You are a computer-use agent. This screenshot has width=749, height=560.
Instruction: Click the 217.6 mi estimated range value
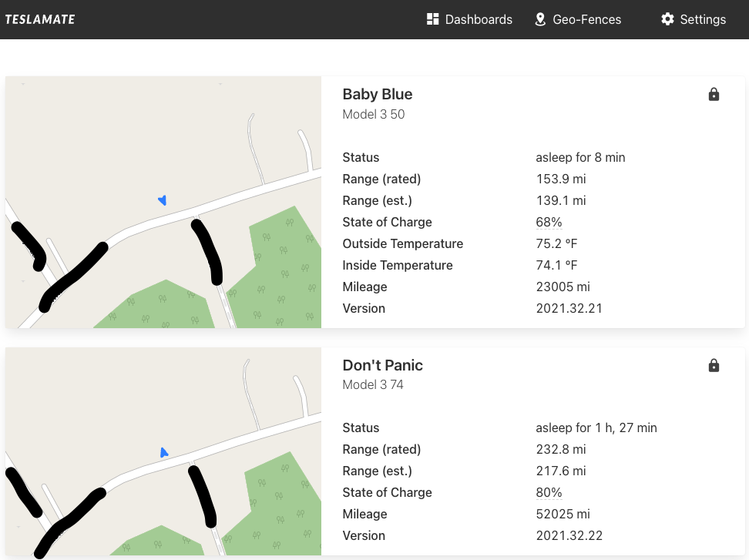click(561, 471)
